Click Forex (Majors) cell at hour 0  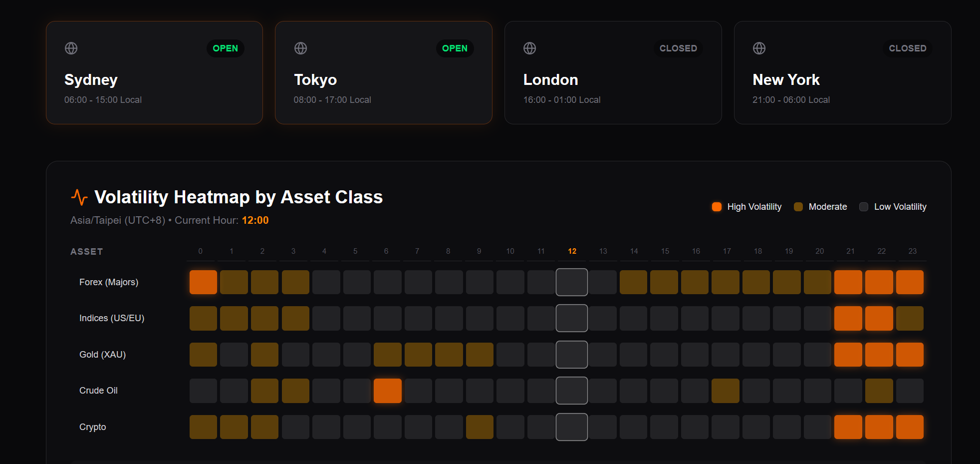(203, 282)
